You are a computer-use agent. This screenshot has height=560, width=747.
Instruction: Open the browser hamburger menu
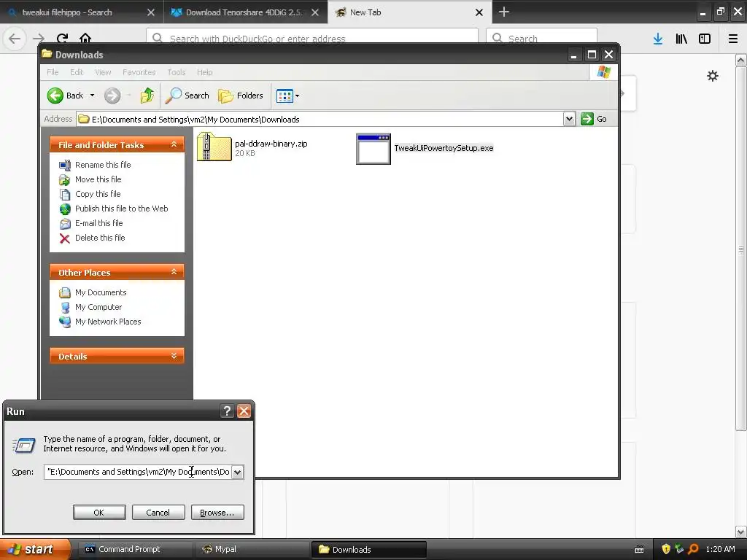[733, 39]
